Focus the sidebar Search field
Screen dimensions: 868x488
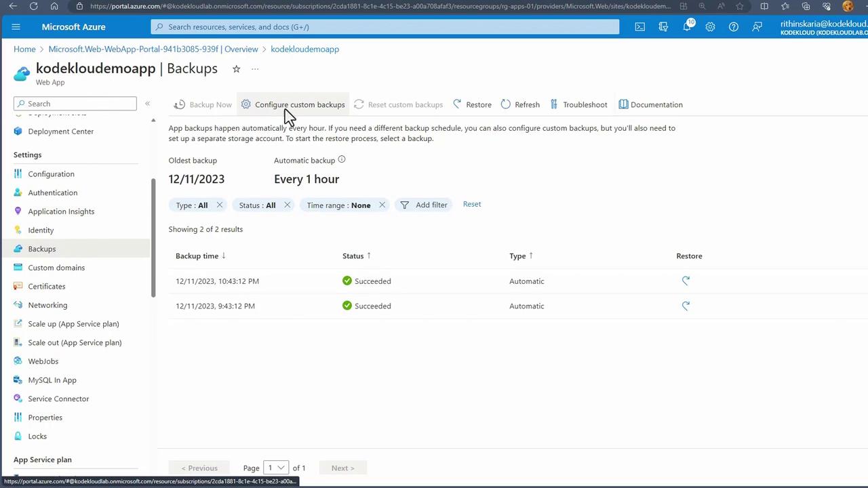[75, 104]
